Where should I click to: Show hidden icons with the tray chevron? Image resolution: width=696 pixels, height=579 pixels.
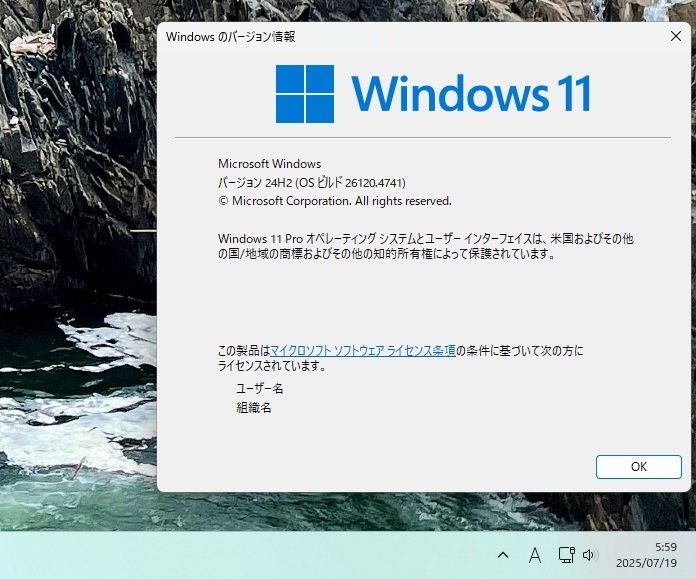(x=503, y=555)
